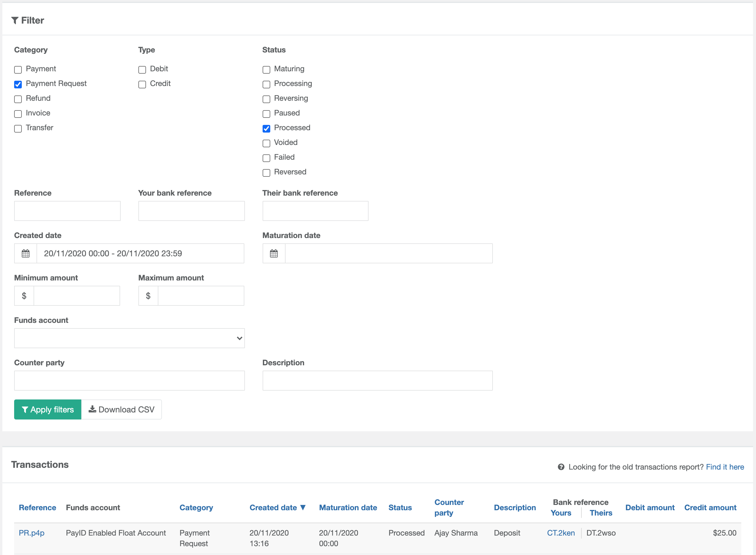The image size is (756, 555).
Task: Click the Created date sort arrow
Action: click(x=303, y=507)
